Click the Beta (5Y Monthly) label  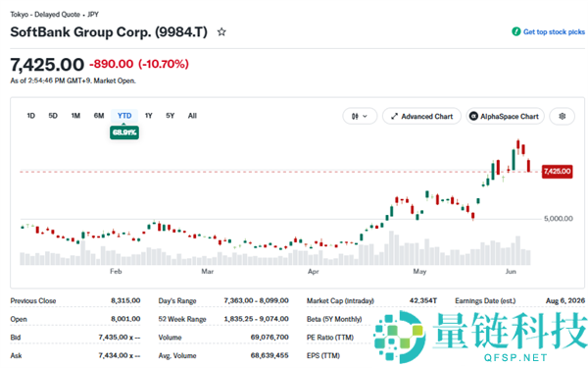coord(334,319)
